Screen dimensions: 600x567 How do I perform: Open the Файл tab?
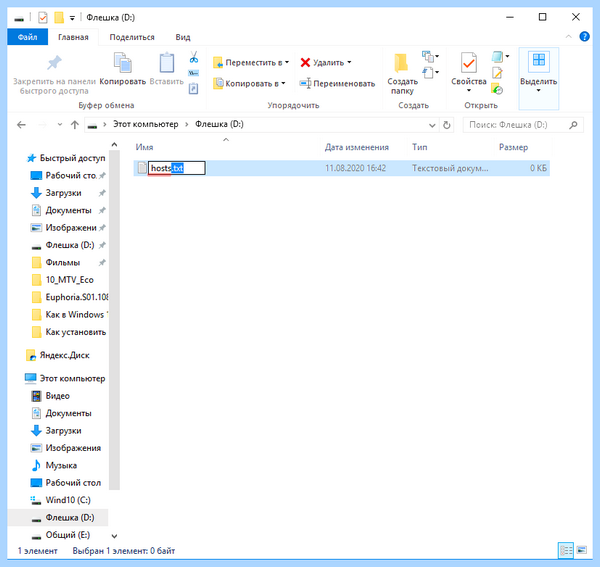(x=28, y=37)
